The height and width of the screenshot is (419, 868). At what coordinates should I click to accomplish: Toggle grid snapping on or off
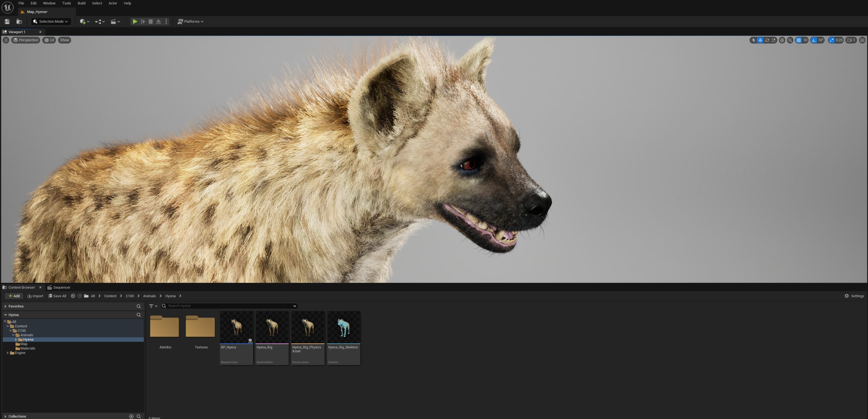pyautogui.click(x=798, y=40)
